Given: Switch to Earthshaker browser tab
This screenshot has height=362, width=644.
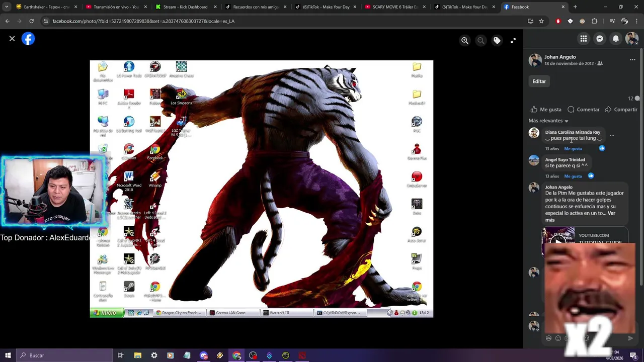Looking at the screenshot, I should click(42, 7).
